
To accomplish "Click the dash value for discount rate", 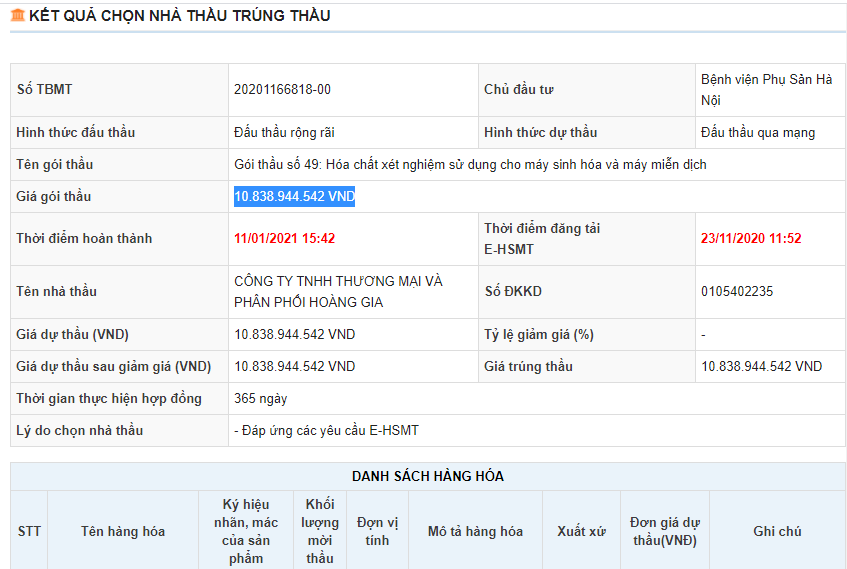I will click(703, 335).
